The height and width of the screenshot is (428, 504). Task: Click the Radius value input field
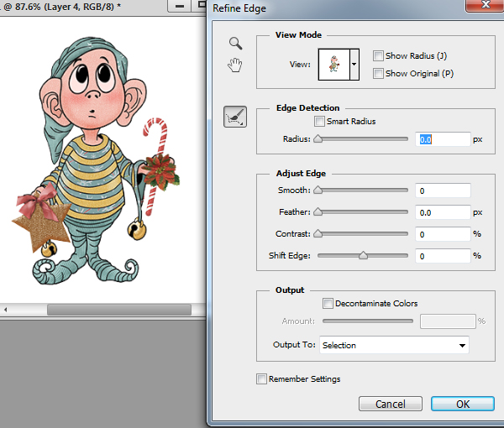[x=443, y=139]
